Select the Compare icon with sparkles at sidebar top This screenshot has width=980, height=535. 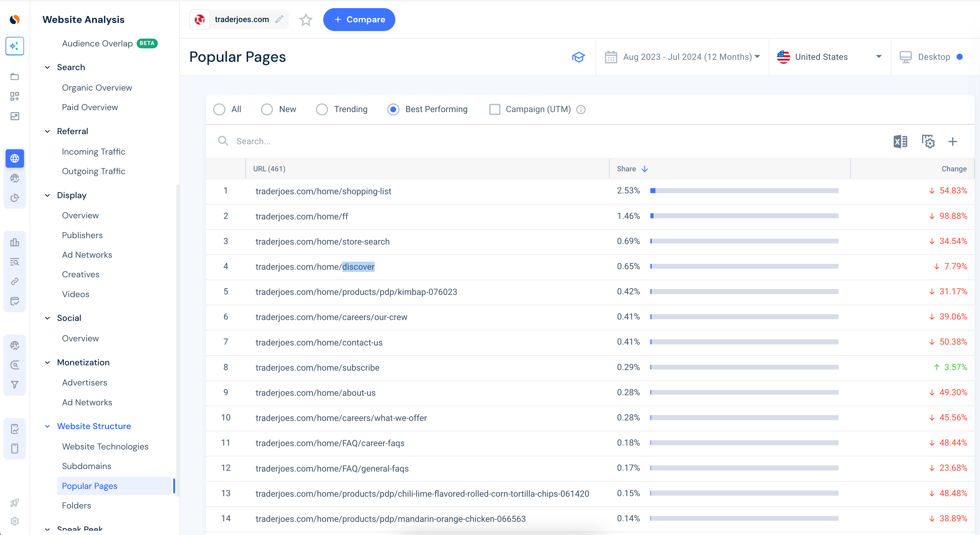15,46
